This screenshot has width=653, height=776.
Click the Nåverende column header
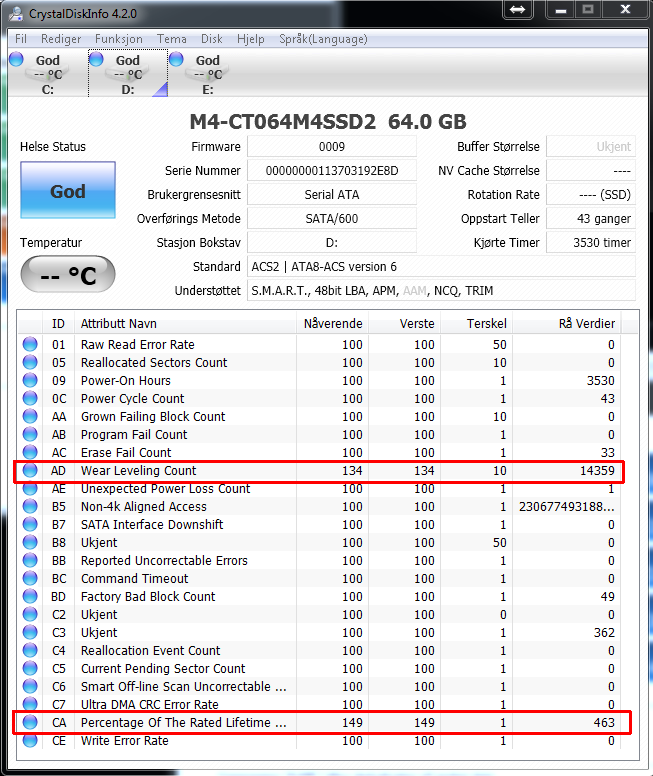[x=332, y=324]
